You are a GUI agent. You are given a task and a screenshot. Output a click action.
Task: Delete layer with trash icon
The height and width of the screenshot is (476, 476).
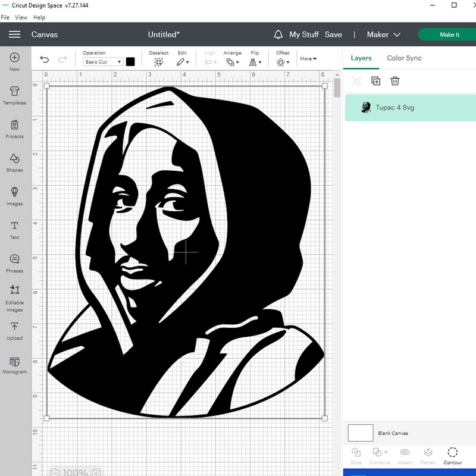click(395, 81)
